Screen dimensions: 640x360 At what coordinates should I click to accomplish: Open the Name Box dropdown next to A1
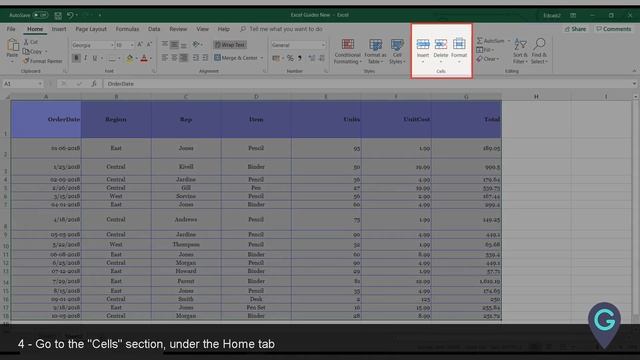coord(40,84)
